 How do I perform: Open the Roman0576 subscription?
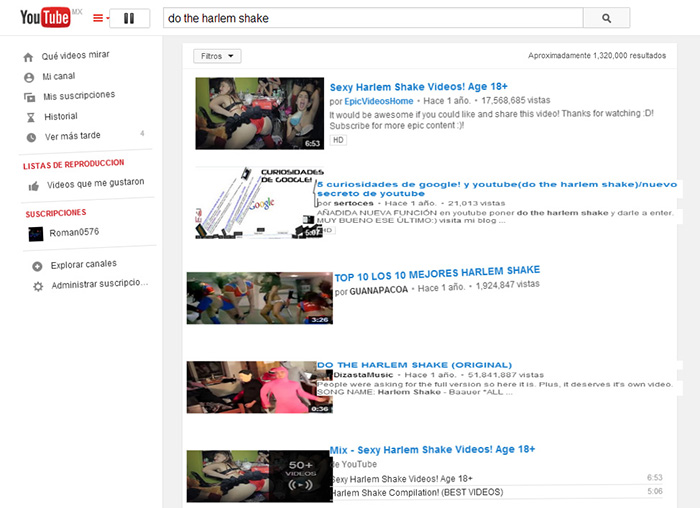coord(74,232)
